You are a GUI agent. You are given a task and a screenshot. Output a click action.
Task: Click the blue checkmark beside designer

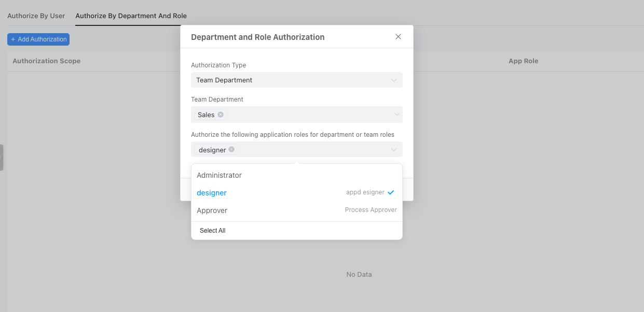391,192
